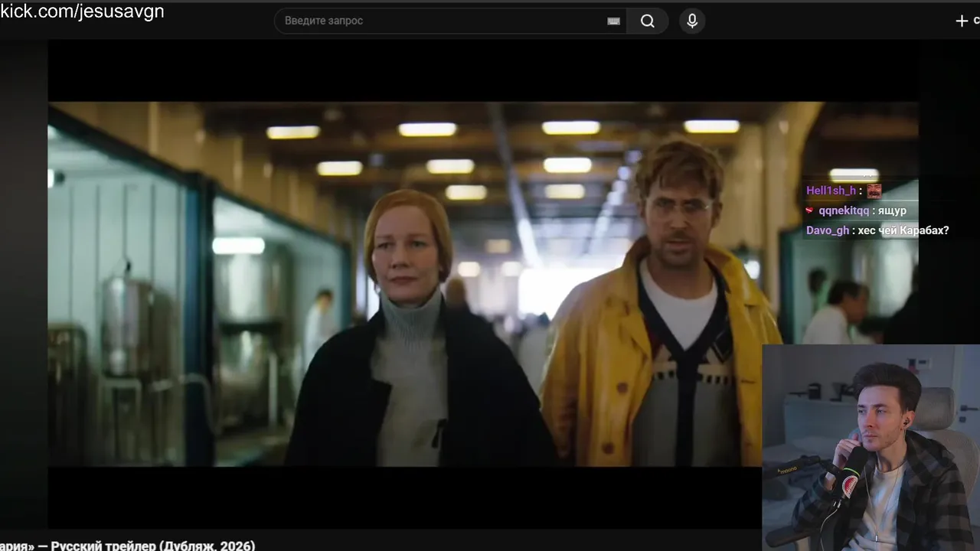Click the emote image after Hell1sh_h
980x551 pixels.
point(874,191)
